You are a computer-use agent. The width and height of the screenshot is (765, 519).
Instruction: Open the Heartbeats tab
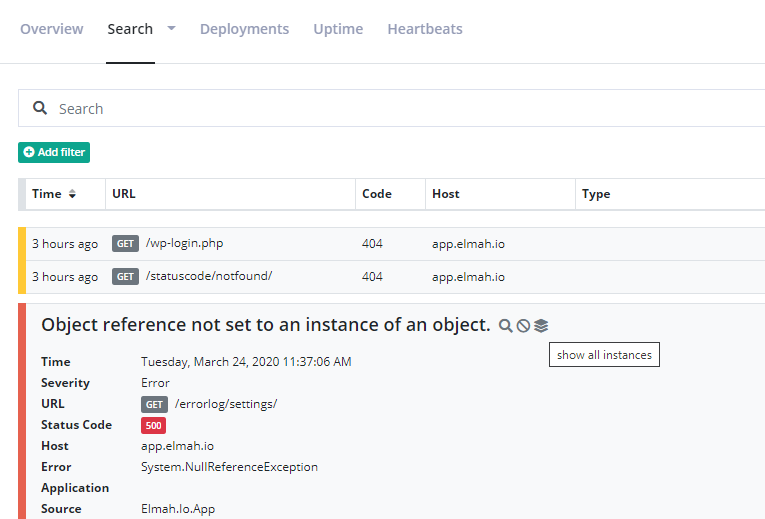click(x=425, y=29)
